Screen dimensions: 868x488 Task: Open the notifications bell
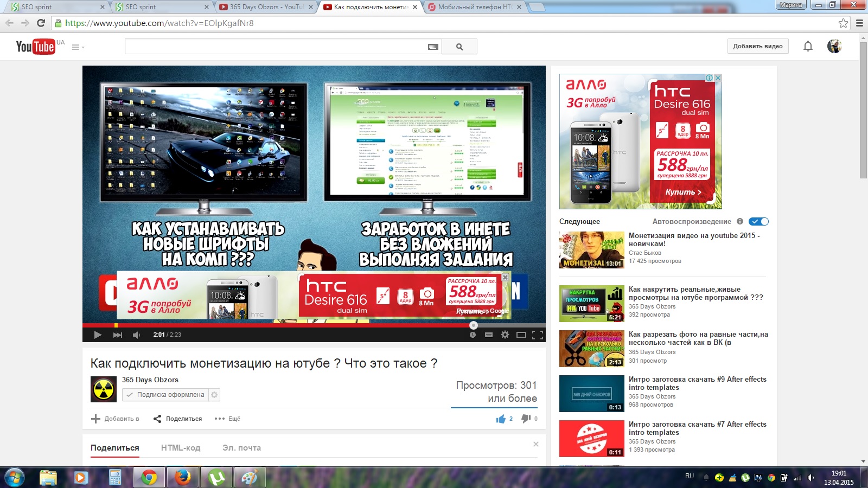pyautogui.click(x=808, y=46)
